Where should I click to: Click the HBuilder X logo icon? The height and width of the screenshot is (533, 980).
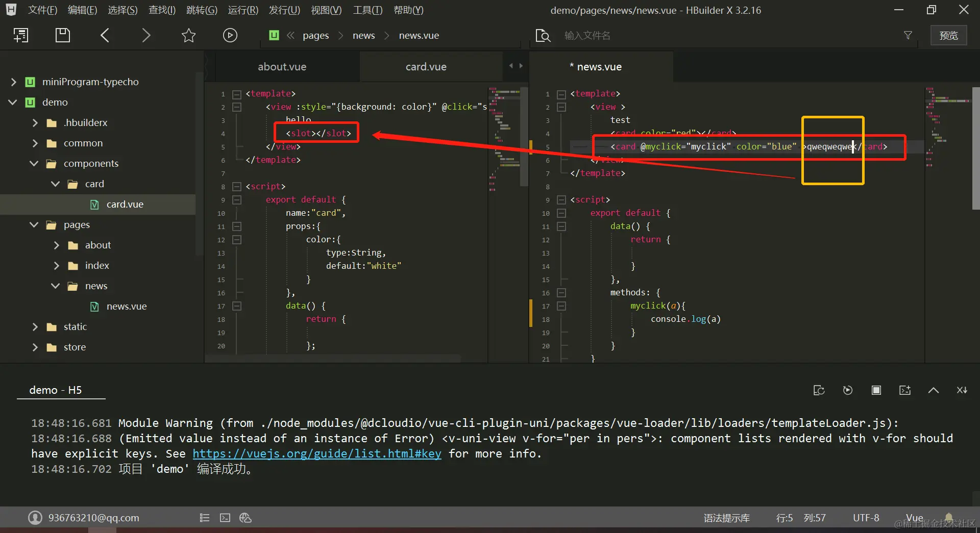coord(11,10)
